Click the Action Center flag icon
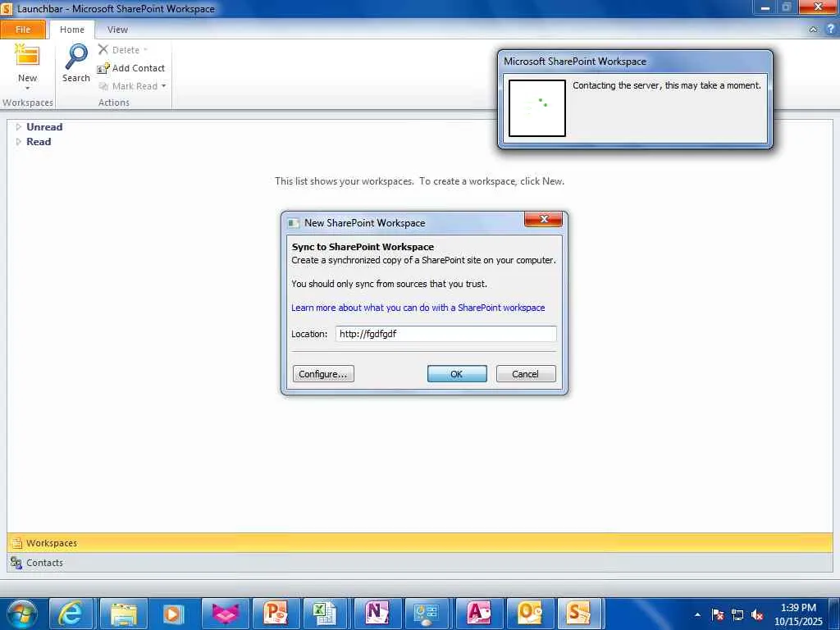The width and height of the screenshot is (840, 630). click(718, 614)
